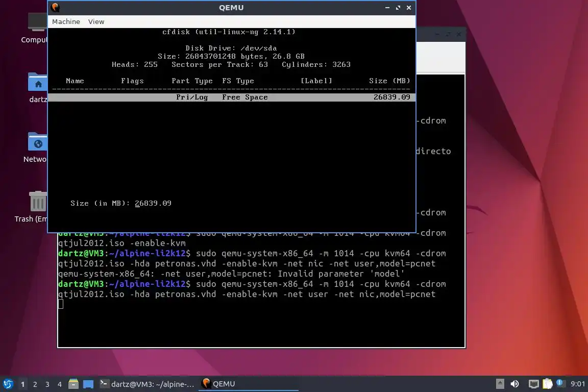The height and width of the screenshot is (392, 588).
Task: Open the clipboard manager tray icon
Action: pos(548,384)
